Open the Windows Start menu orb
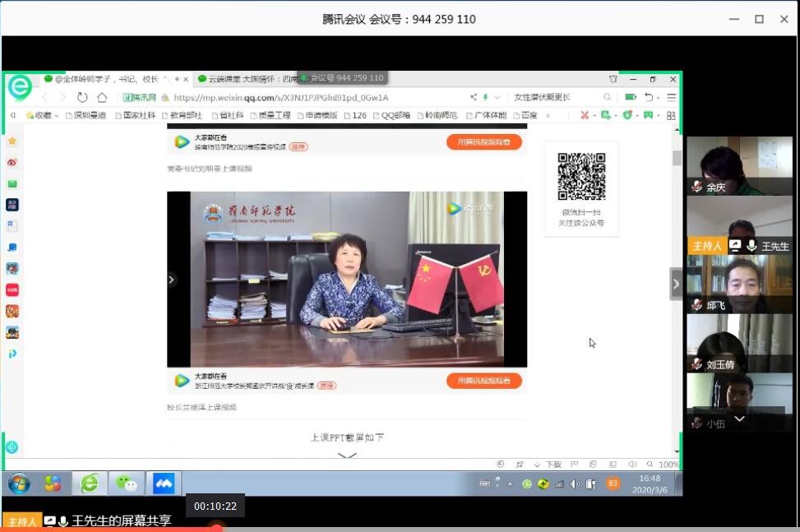Viewport: 800px width, 532px height. [x=19, y=483]
